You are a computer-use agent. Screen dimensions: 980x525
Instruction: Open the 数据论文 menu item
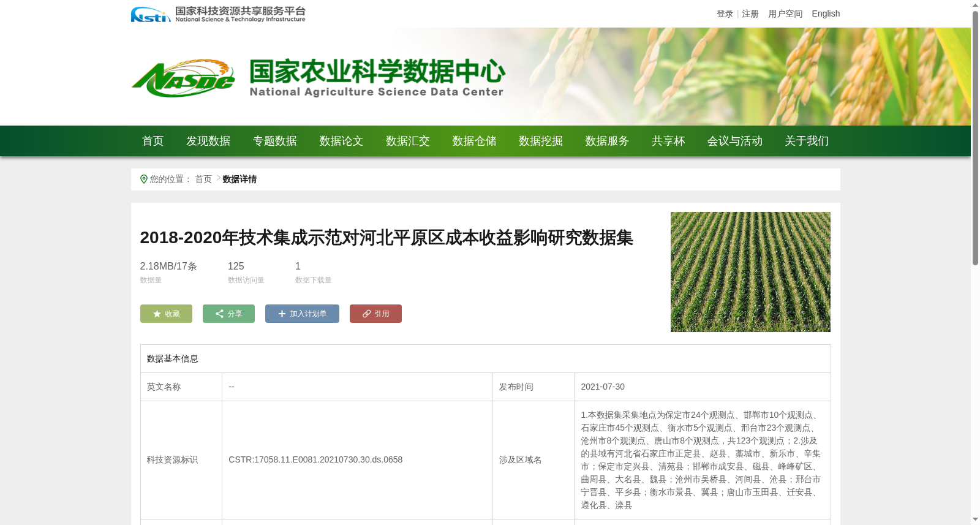[x=341, y=141]
